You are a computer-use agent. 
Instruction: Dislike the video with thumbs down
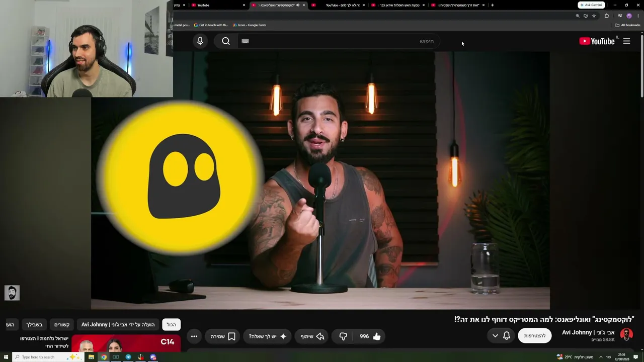click(x=343, y=336)
